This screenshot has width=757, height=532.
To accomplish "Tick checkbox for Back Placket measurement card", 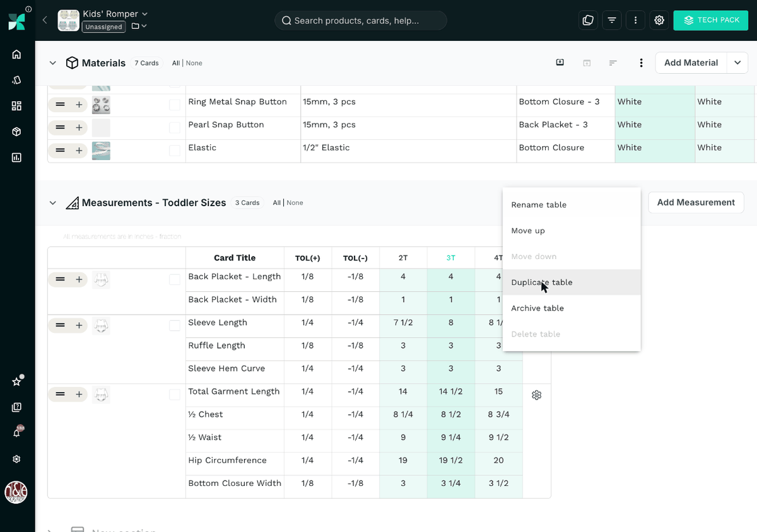I will [175, 280].
